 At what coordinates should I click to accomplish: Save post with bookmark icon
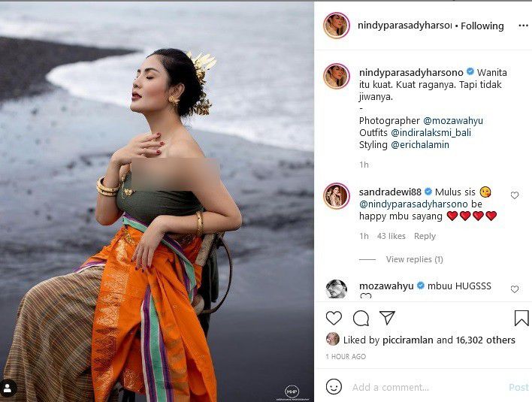(521, 318)
